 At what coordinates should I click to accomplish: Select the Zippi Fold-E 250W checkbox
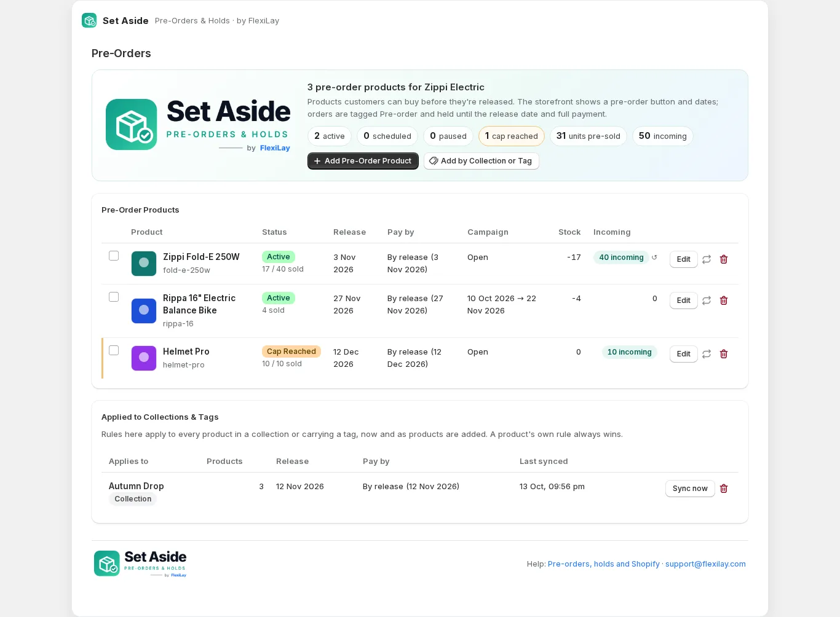click(x=114, y=256)
